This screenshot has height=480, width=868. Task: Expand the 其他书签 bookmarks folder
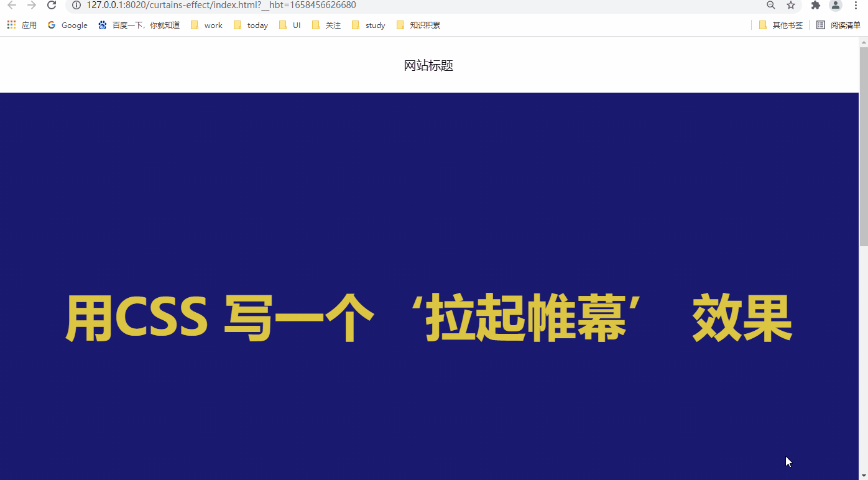click(x=780, y=25)
